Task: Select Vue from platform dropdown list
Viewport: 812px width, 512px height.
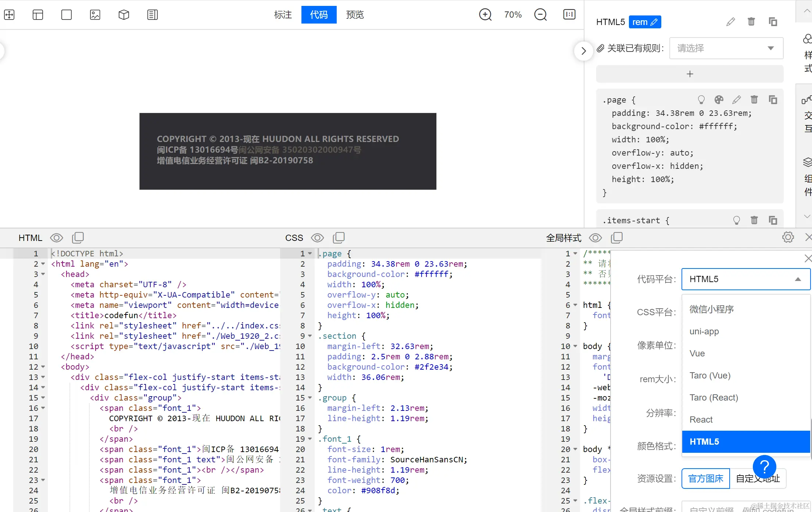Action: (x=697, y=353)
